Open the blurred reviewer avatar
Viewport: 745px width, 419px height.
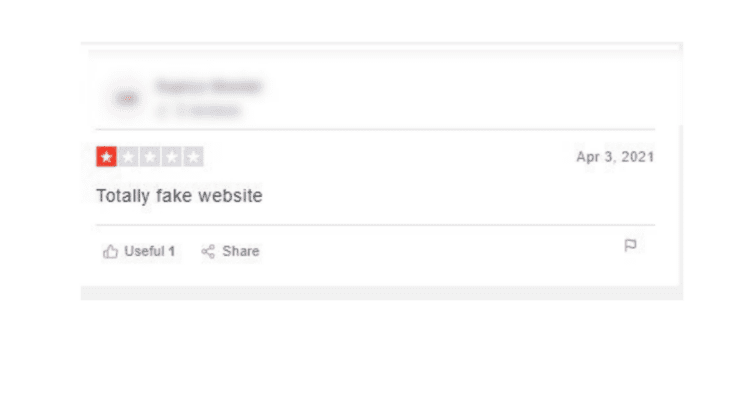point(127,98)
